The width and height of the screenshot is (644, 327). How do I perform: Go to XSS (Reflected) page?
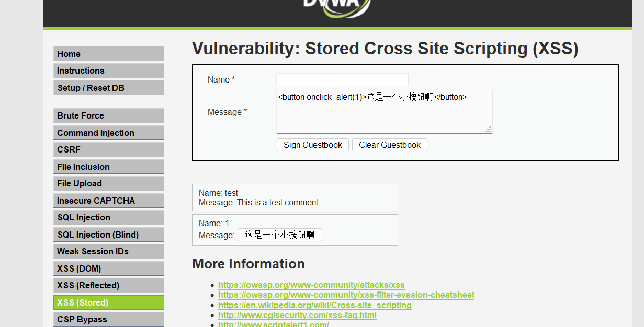(109, 285)
